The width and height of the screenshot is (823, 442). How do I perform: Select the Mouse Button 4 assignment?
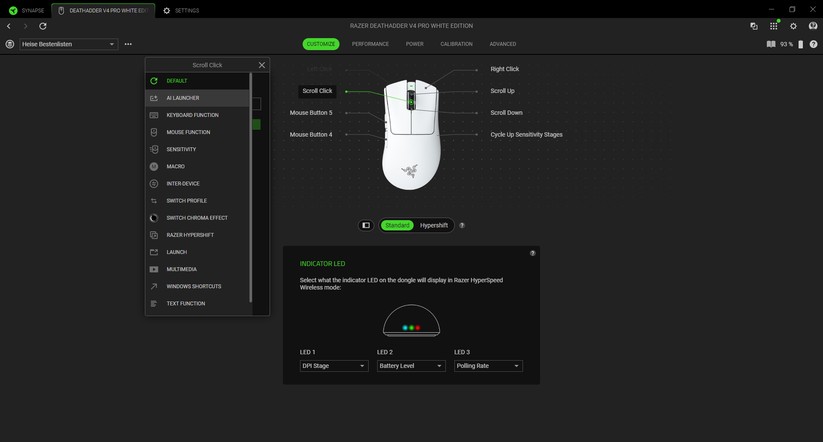click(x=311, y=135)
